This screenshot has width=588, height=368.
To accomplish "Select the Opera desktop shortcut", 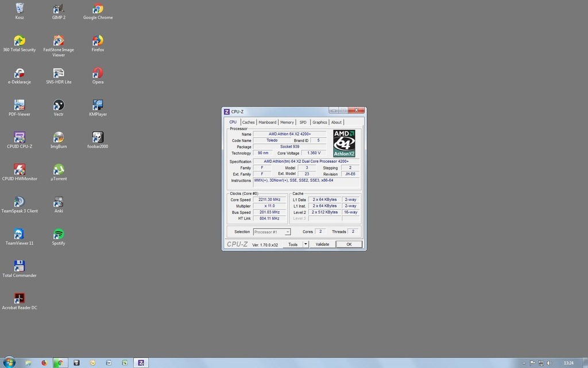I will 98,76.
